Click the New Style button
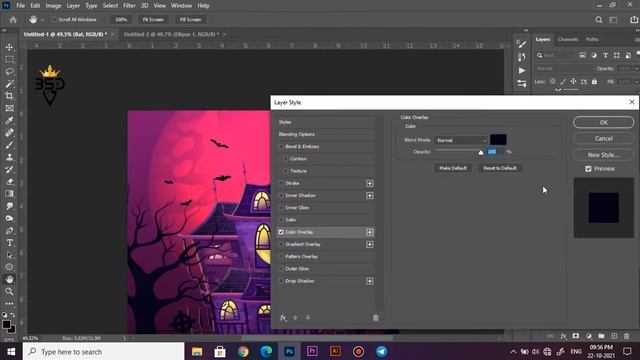Screen dimensions: 640x360 click(603, 155)
